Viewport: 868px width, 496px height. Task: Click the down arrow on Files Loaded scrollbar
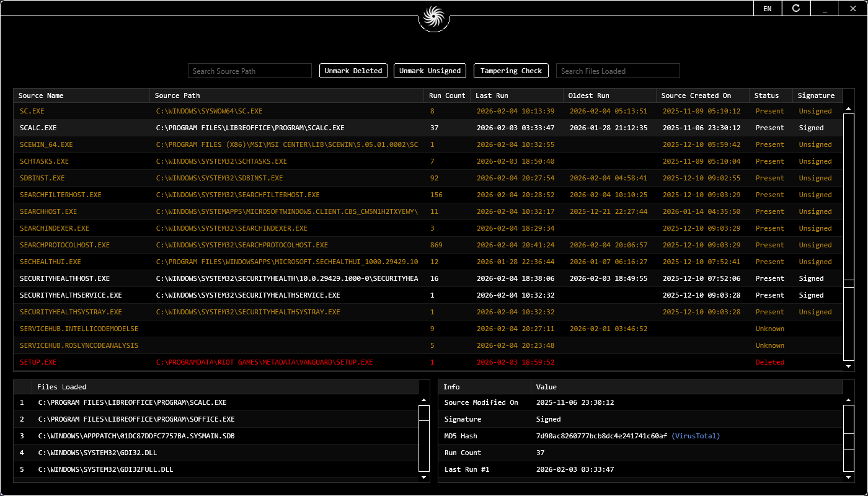(x=423, y=479)
